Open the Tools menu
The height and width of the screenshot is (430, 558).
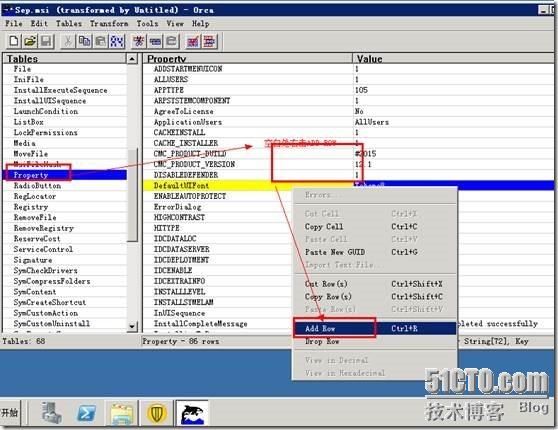click(x=147, y=23)
